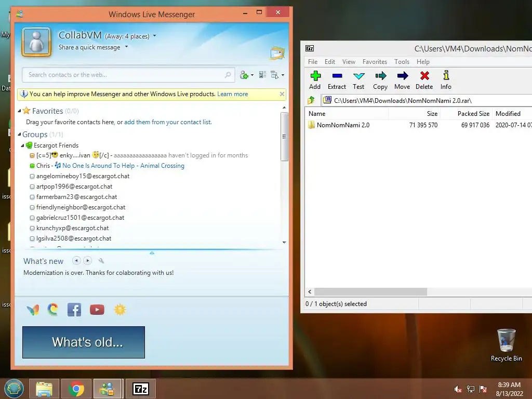Open the MSN butterfly icon
Screen dimensions: 532x399
[x=33, y=310]
